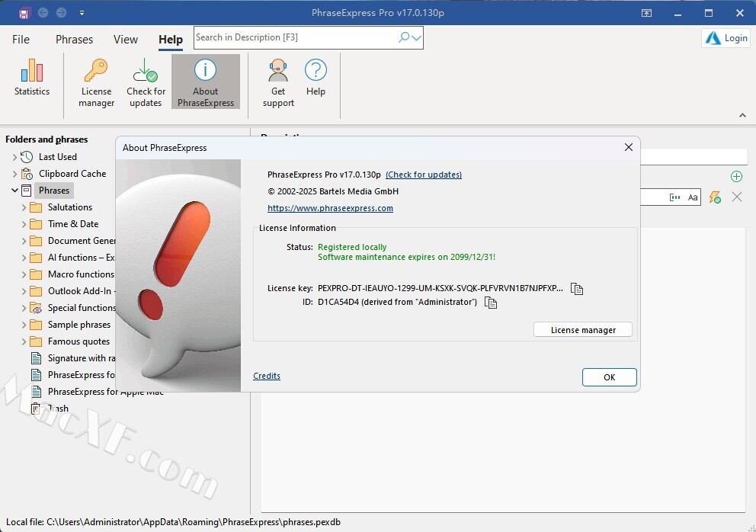Expand the Salutations folder
Image resolution: width=756 pixels, height=532 pixels.
(24, 207)
